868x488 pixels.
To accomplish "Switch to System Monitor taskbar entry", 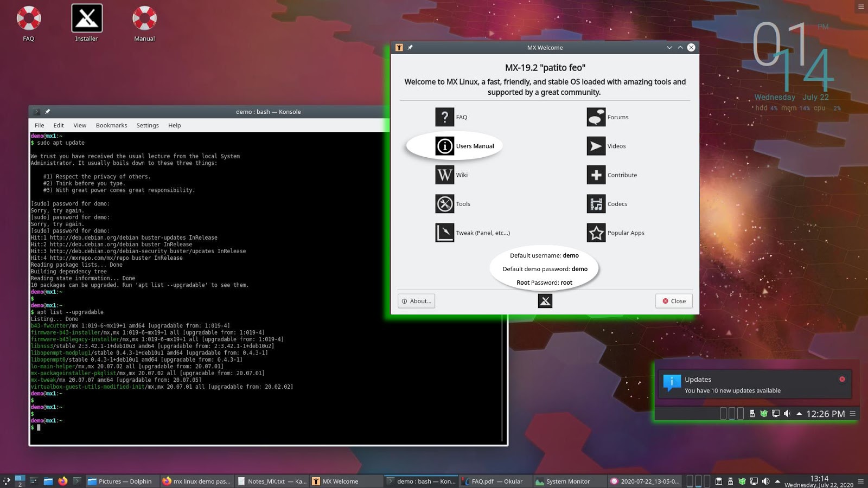I will [x=570, y=481].
